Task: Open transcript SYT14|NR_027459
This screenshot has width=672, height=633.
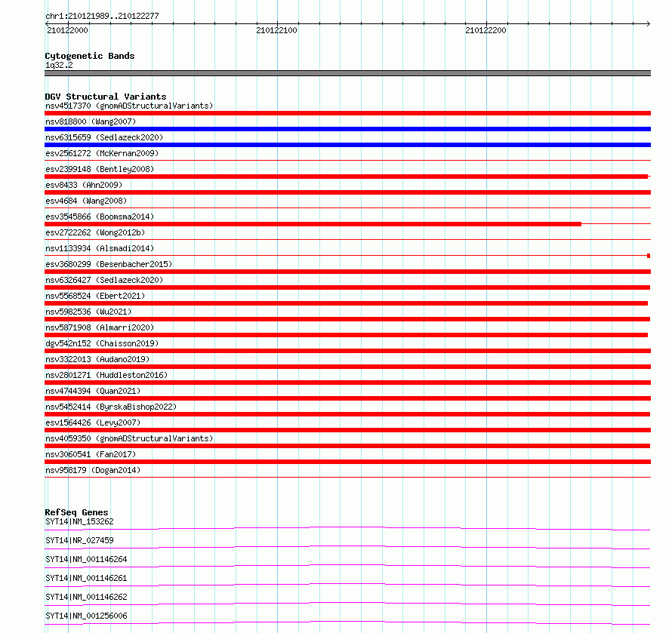Action: point(79,540)
